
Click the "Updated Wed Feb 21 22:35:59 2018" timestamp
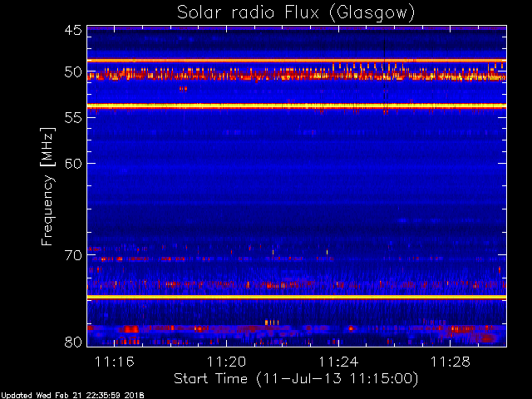coord(72,396)
